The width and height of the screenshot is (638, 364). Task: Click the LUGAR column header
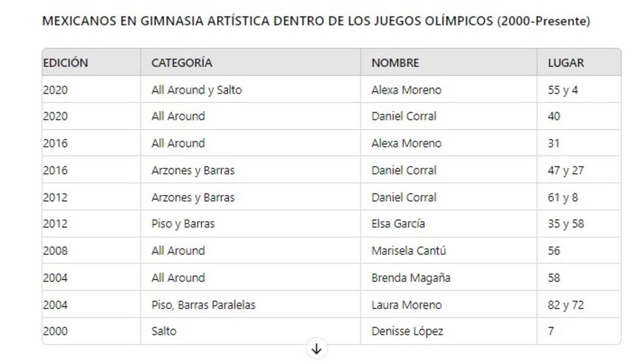click(566, 63)
